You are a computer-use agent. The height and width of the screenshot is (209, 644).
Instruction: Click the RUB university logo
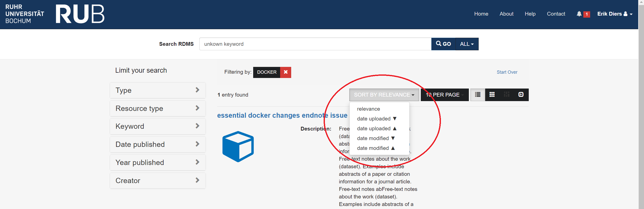(80, 14)
